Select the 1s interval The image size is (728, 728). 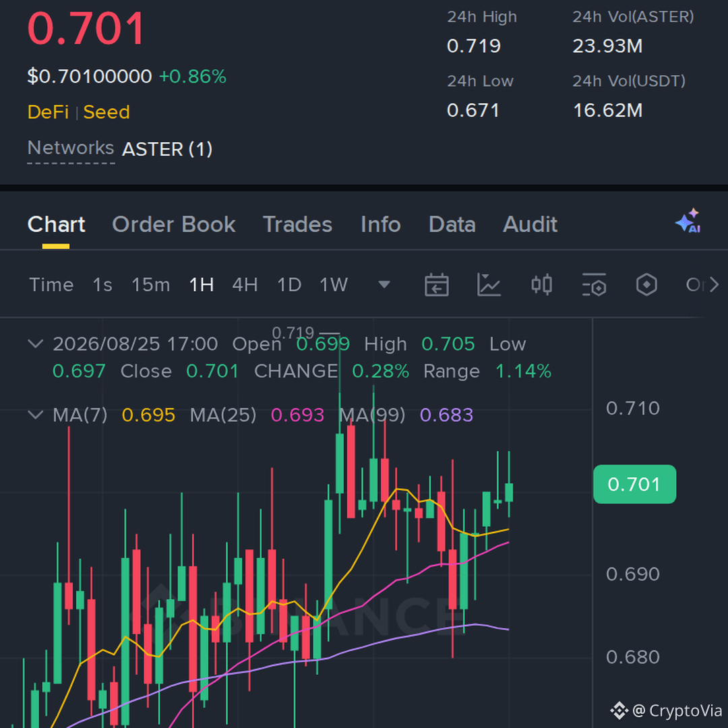point(102,284)
